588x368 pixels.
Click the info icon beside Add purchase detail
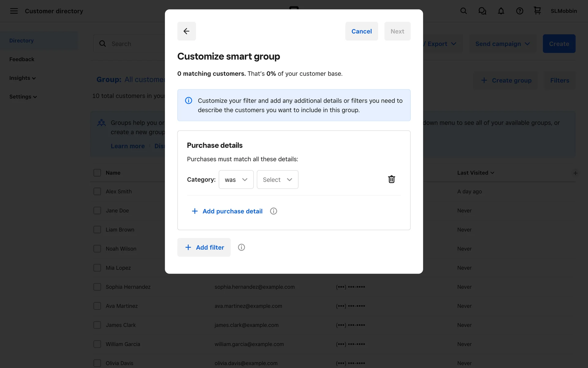[273, 211]
